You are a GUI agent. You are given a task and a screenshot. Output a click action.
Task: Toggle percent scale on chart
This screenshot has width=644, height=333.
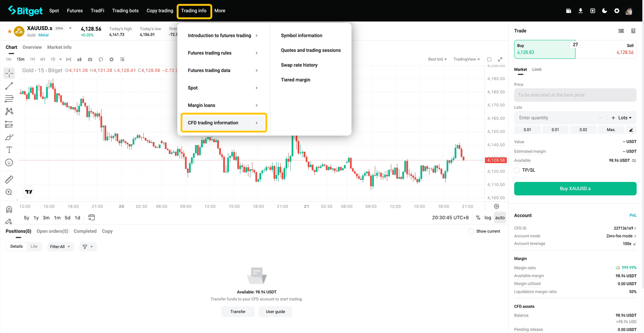(x=478, y=218)
